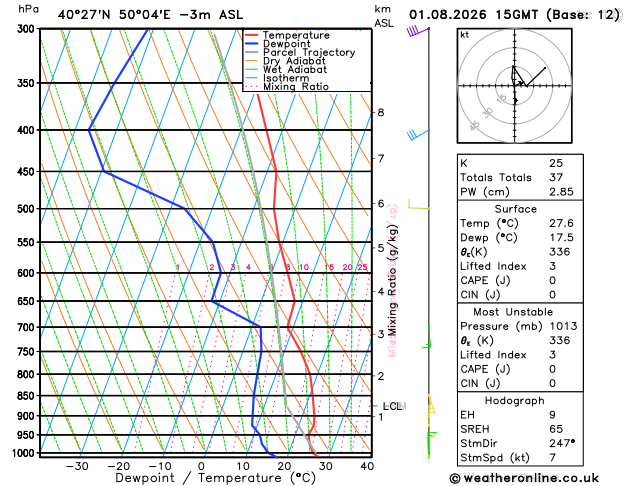Click the surface Temp value 27.6
This screenshot has height=486, width=629.
[561, 223]
